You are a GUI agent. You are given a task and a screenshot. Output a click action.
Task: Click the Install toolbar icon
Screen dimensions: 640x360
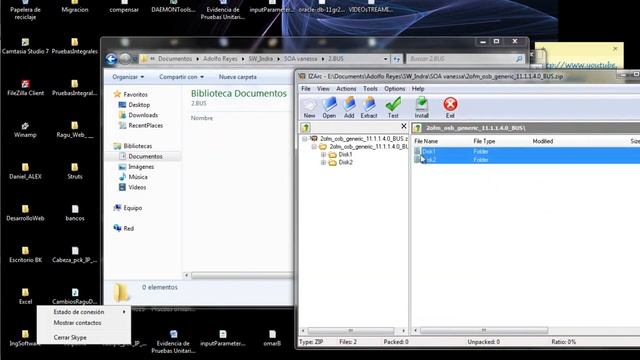[x=421, y=108]
